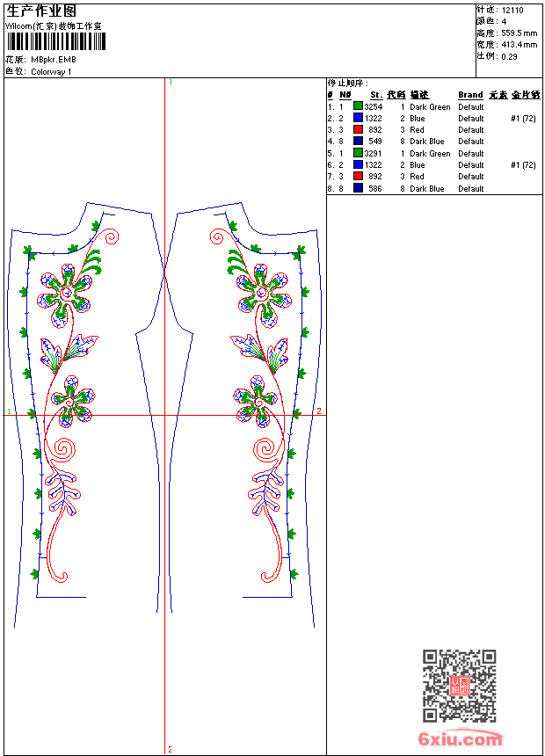Select the Dark Green swatch in stop row 1
The height and width of the screenshot is (756, 545).
click(x=359, y=106)
